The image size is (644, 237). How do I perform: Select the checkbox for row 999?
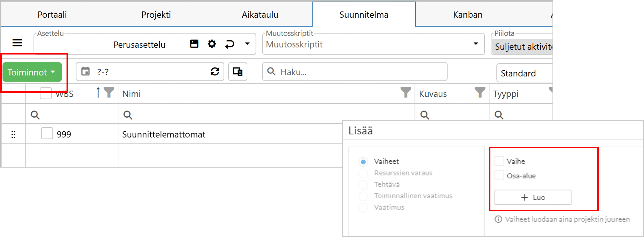point(47,133)
